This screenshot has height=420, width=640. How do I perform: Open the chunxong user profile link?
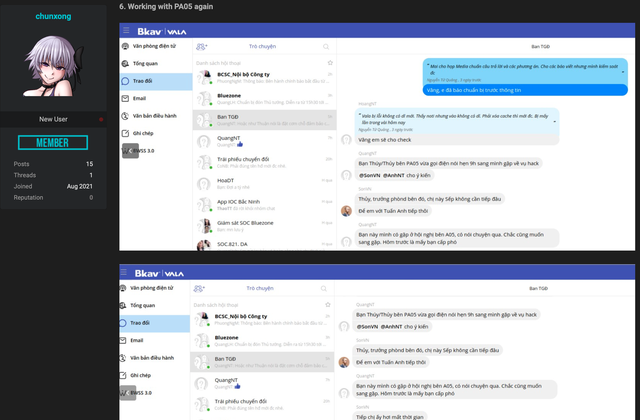pos(53,16)
